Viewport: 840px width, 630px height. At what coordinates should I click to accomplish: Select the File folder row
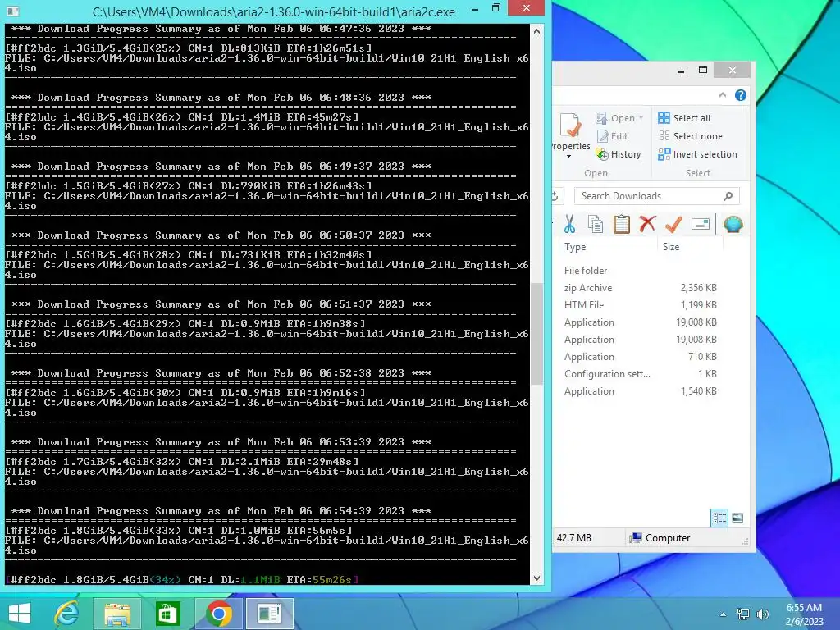click(x=640, y=271)
